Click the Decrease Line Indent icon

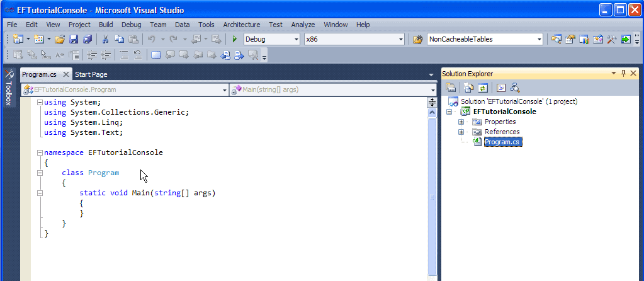pyautogui.click(x=92, y=55)
